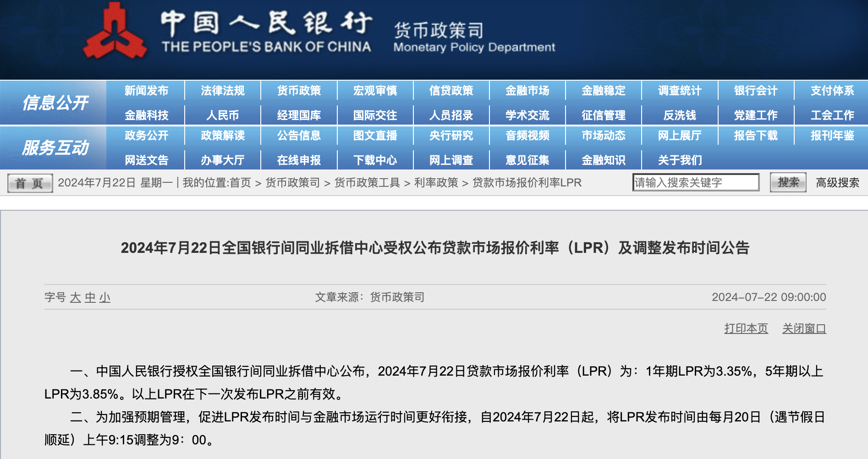Screen dimensions: 868x459
Task: Open 人员招录 navigation link
Action: tap(451, 115)
